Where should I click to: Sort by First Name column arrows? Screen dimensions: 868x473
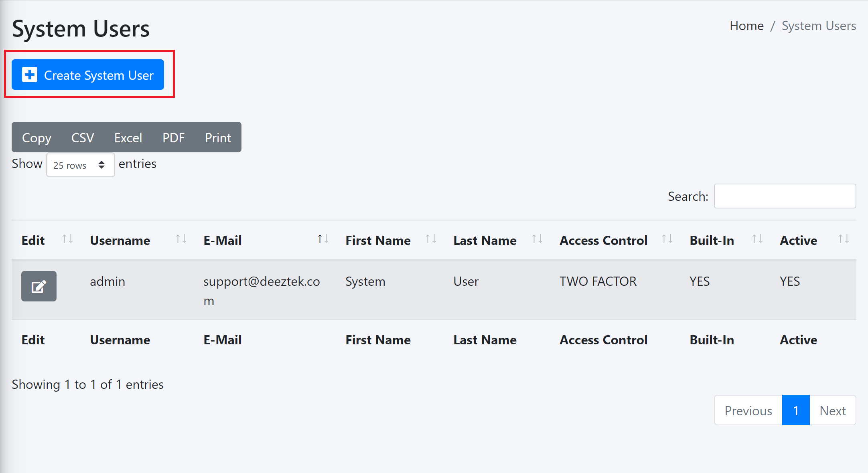coord(431,239)
